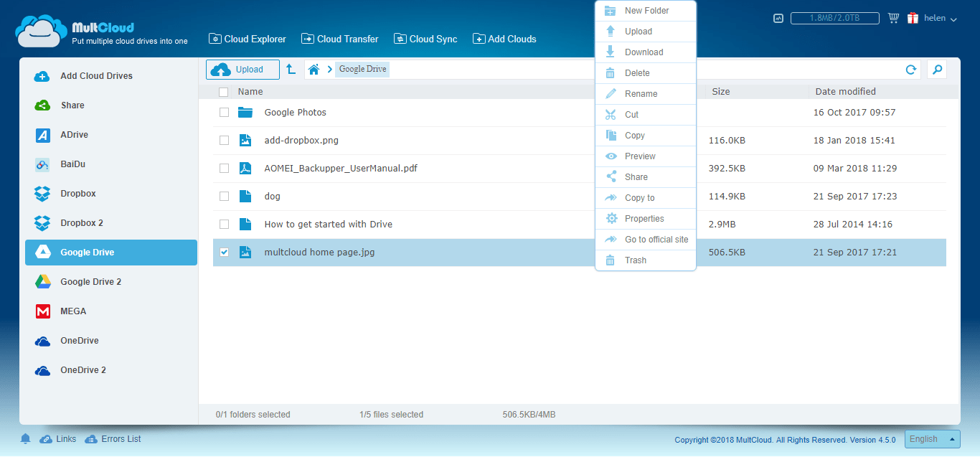The image size is (980, 457).
Task: Click the refresh icon in path bar
Action: point(911,70)
